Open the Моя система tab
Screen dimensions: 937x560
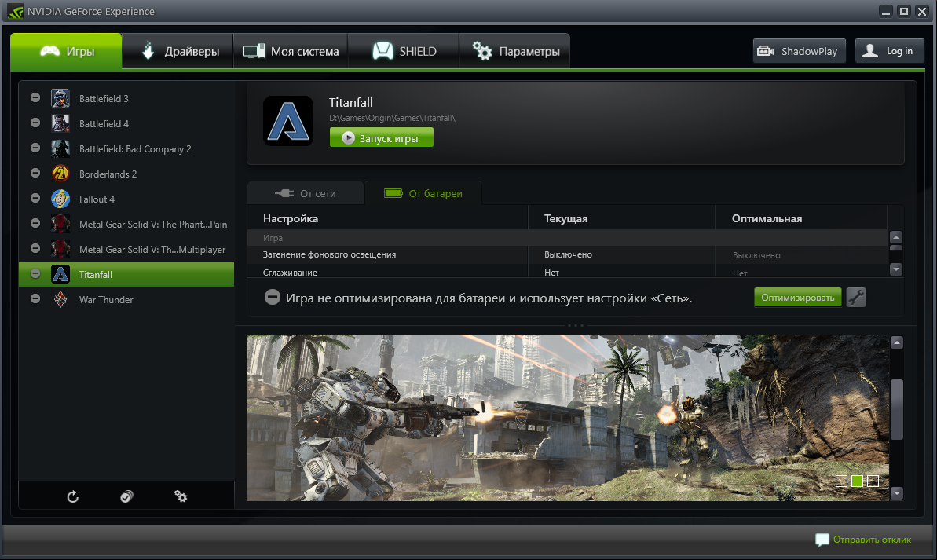point(291,51)
